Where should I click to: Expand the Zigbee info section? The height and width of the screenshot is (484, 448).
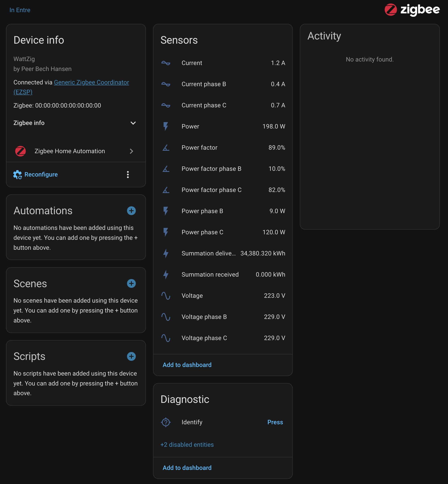pos(133,123)
